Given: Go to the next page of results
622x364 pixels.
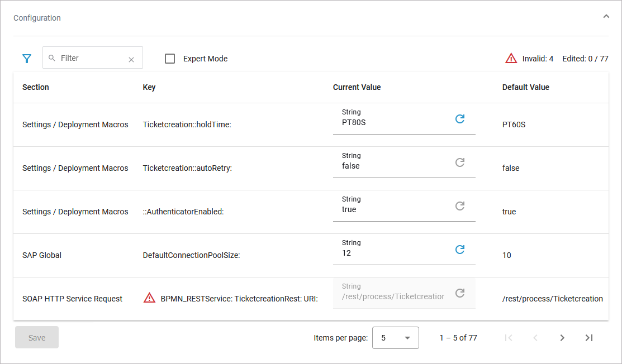Looking at the screenshot, I should click(x=562, y=338).
